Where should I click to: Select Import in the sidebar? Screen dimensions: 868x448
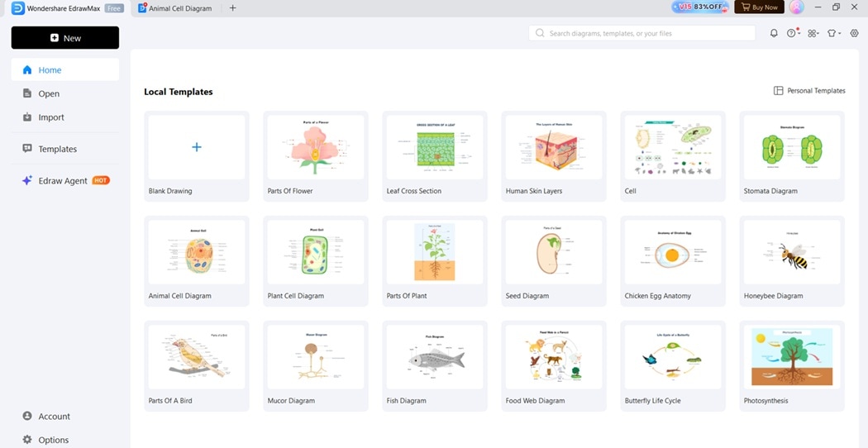tap(65, 117)
